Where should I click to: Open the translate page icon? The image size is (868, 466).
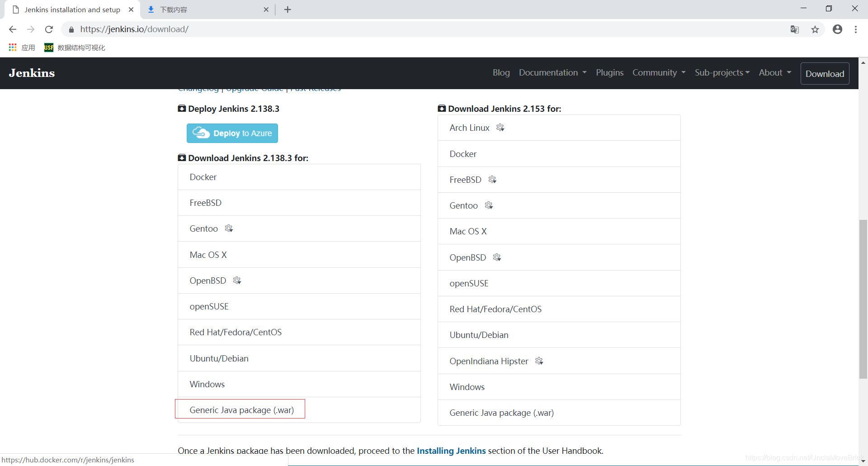(x=795, y=29)
